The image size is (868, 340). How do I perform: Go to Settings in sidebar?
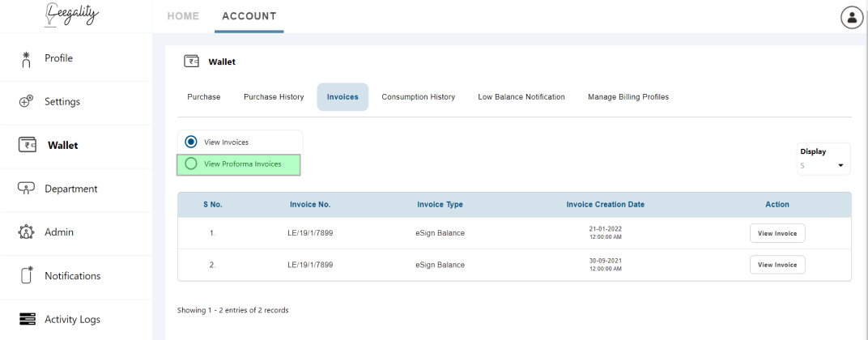[62, 102]
